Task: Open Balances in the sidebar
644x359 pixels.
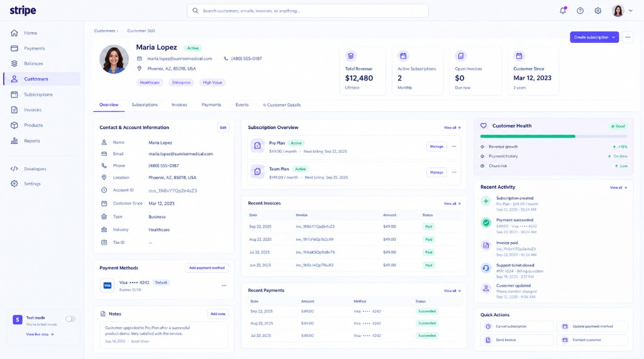Action: pos(42,64)
